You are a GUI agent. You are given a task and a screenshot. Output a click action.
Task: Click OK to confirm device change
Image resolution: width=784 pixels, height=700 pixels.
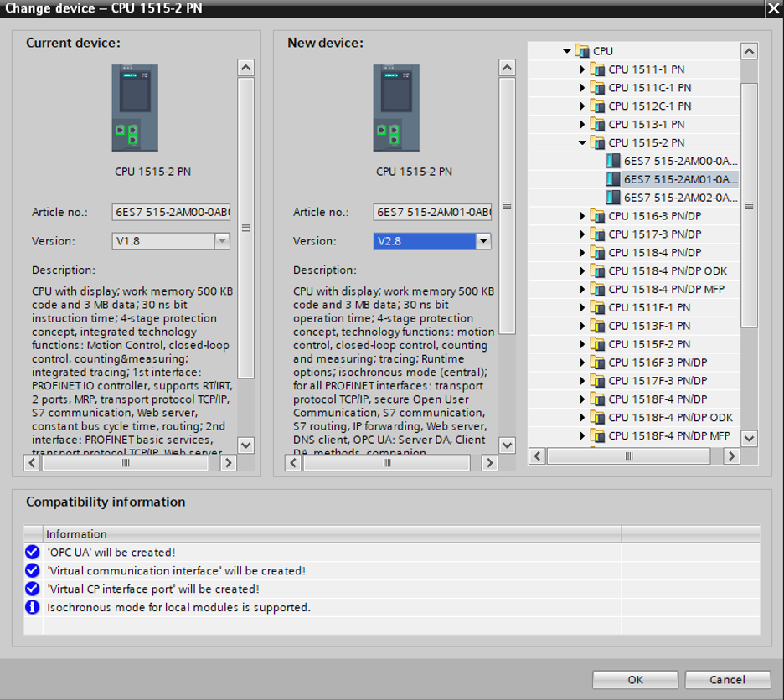coord(636,680)
